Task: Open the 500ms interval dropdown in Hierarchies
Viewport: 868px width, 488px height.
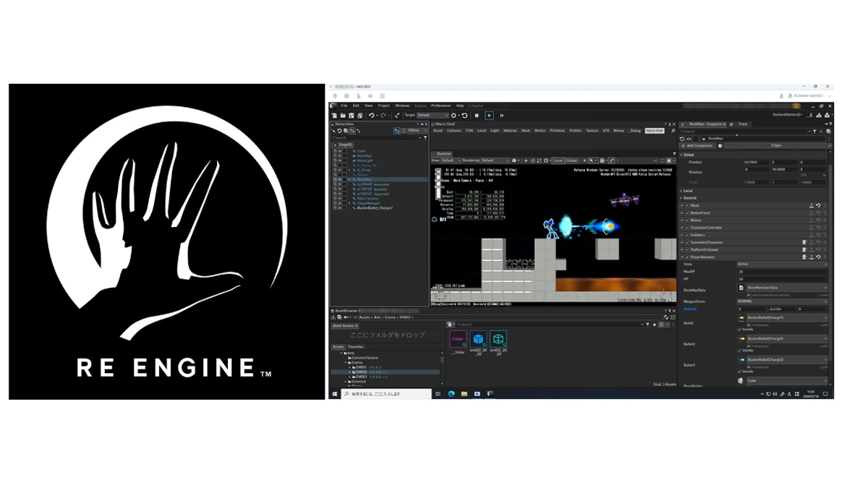Action: click(x=417, y=130)
